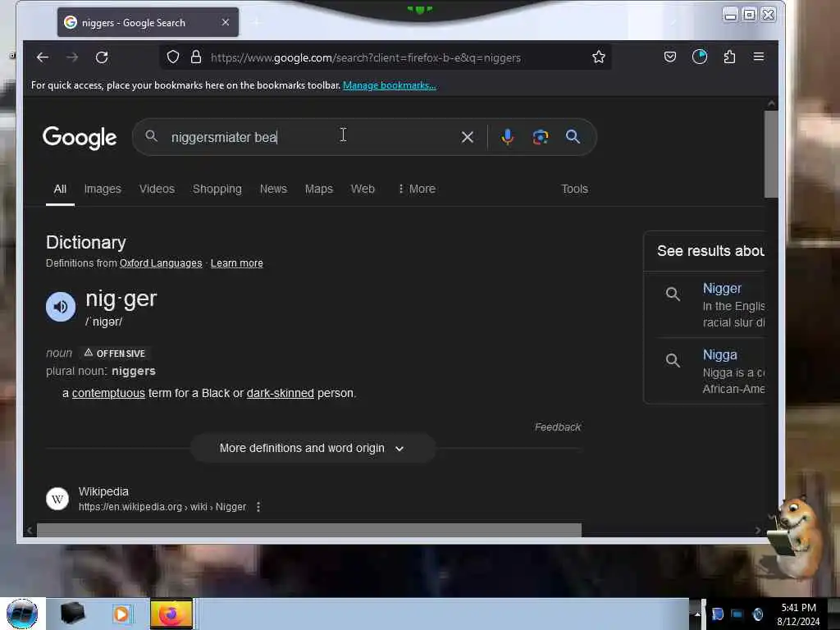Switch to News results tab
Image resolution: width=840 pixels, height=630 pixels.
(x=273, y=189)
